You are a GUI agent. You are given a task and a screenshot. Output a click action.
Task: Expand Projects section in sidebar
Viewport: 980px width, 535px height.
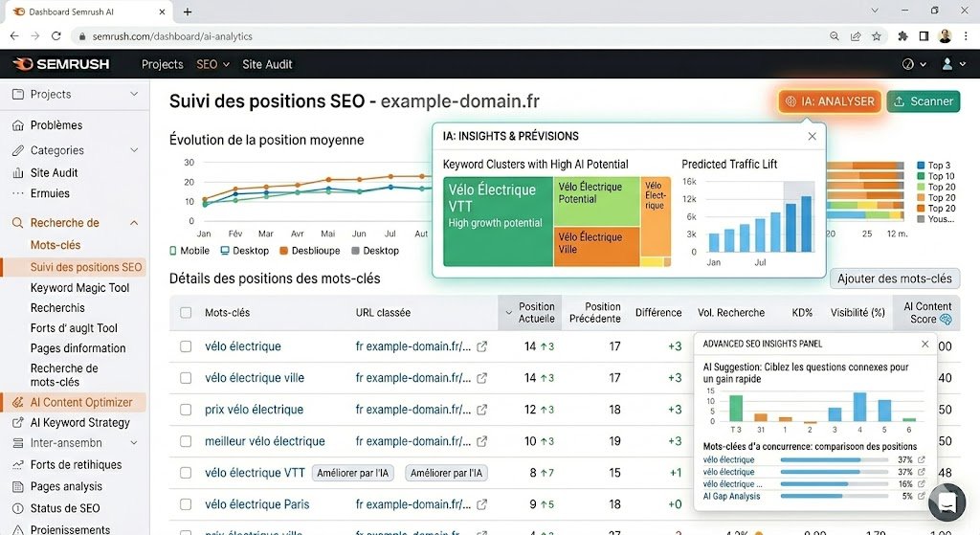click(x=134, y=94)
